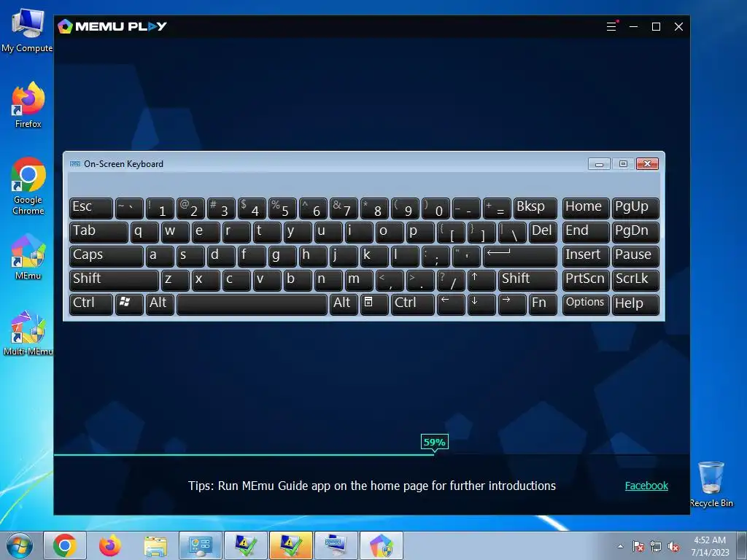Click the PrtScn key
The height and width of the screenshot is (560, 747).
click(x=586, y=281)
